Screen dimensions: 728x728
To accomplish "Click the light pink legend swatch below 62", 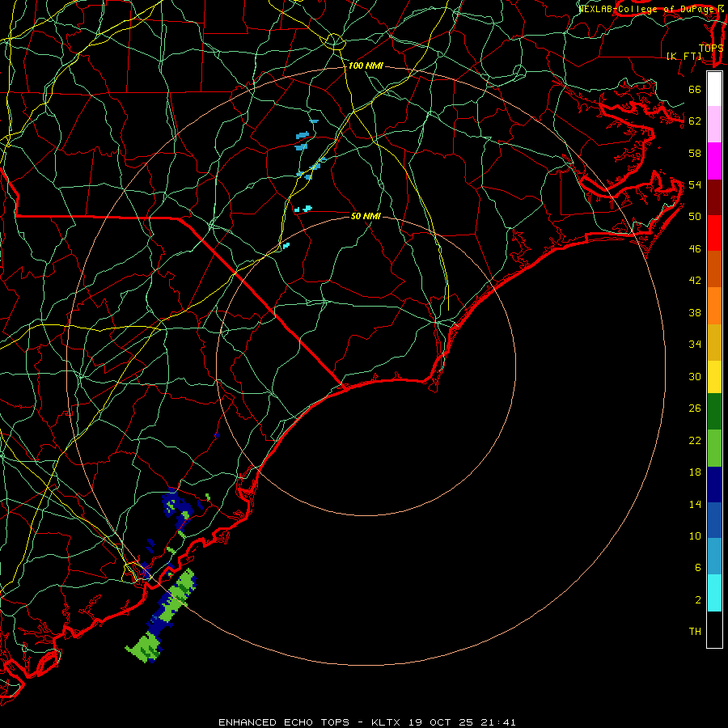I will pos(714,125).
